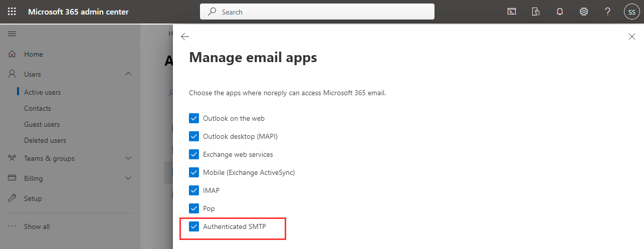
Task: Click the Manage email apps heading
Action: pyautogui.click(x=253, y=58)
